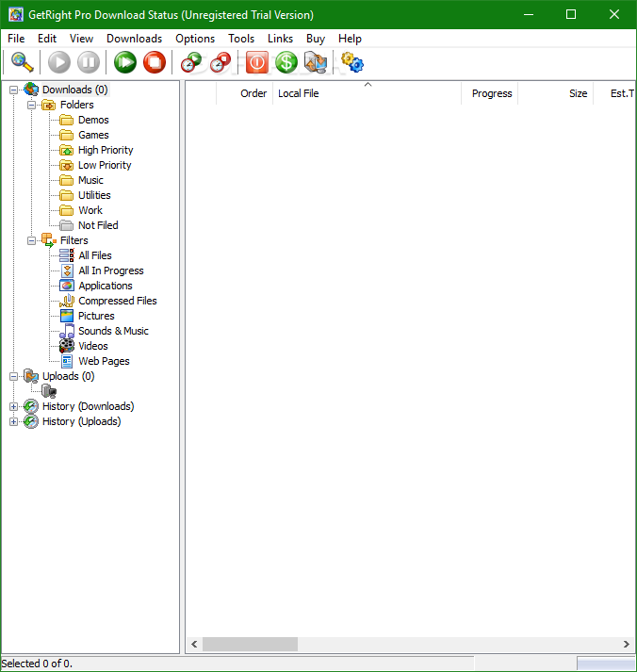Collapse the Filters tree node
The height and width of the screenshot is (672, 637).
click(32, 241)
